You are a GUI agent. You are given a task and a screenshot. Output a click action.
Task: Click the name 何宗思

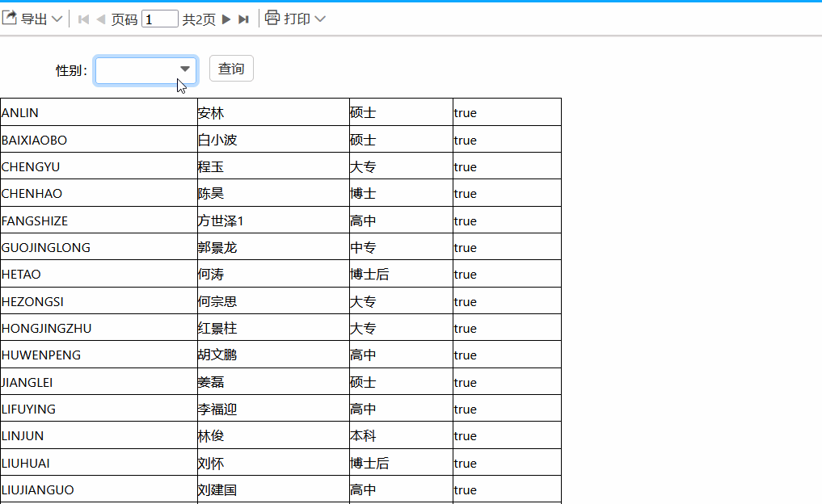tap(217, 301)
